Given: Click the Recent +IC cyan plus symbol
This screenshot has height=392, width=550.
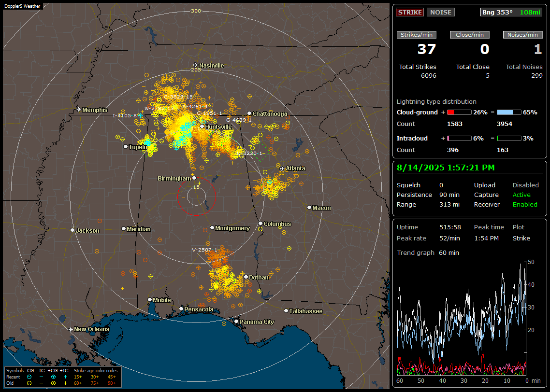Looking at the screenshot, I should (x=65, y=377).
